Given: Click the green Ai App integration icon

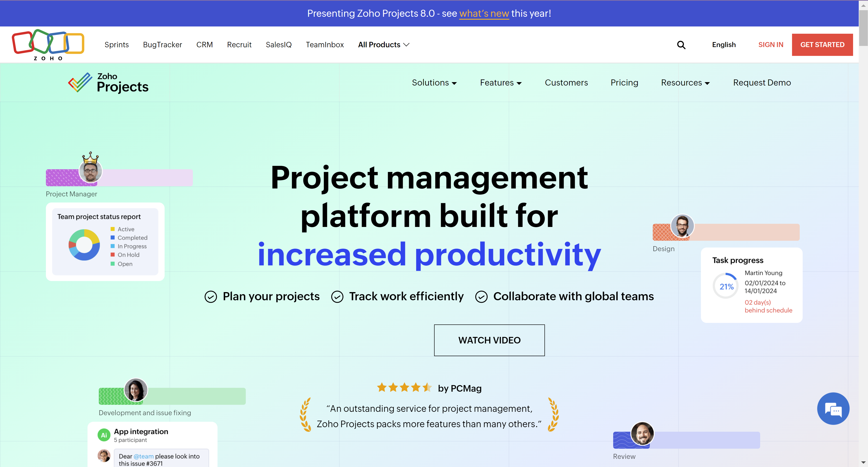Looking at the screenshot, I should (x=104, y=435).
